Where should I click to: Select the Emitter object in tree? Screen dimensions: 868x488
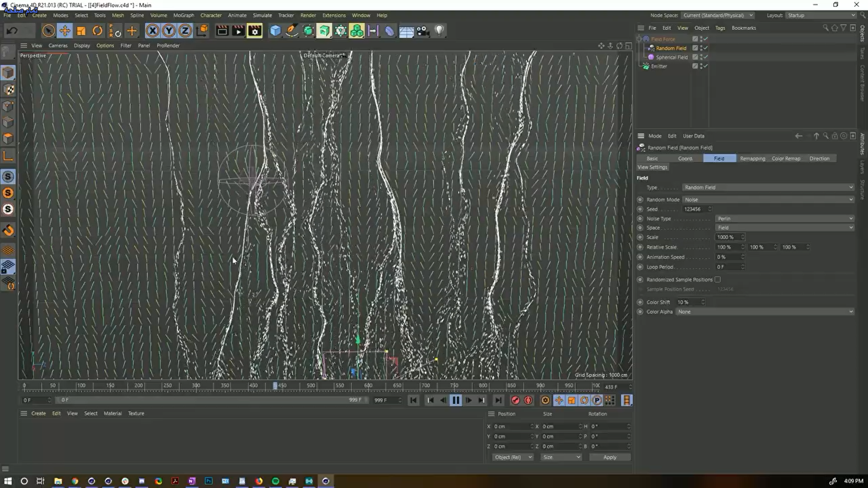[x=659, y=66]
